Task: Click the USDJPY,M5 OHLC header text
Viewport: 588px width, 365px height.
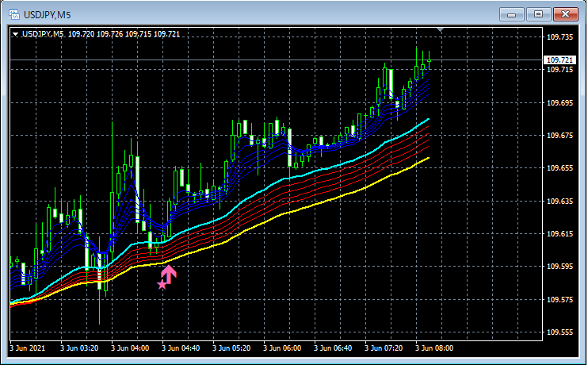Action: [101, 34]
